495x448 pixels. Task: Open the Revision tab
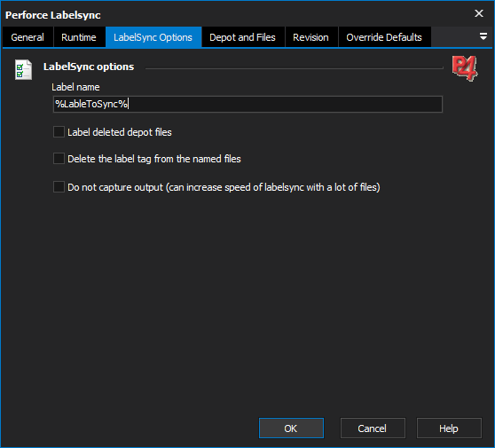tap(311, 37)
